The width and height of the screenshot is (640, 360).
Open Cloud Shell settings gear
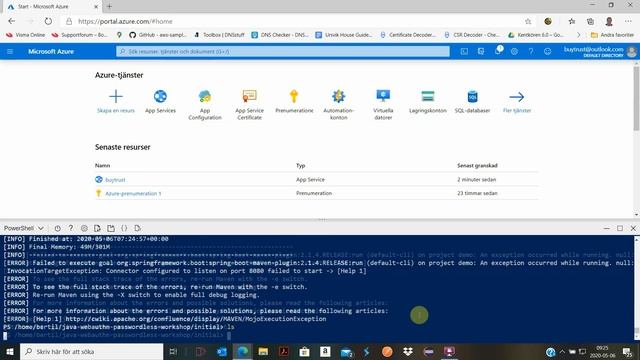[84, 228]
